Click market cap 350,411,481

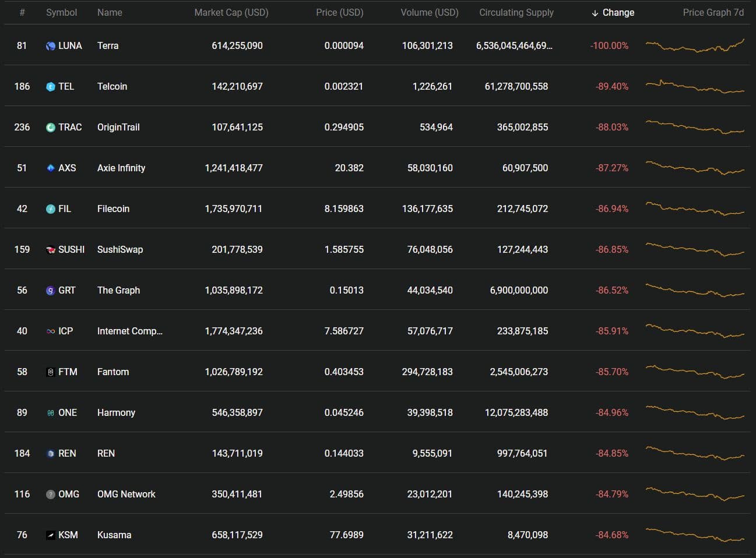tap(237, 494)
